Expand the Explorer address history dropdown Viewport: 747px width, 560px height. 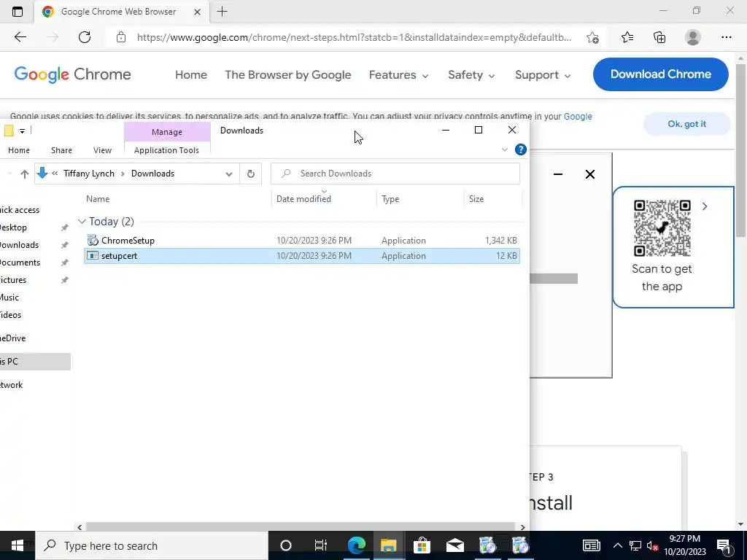(228, 174)
